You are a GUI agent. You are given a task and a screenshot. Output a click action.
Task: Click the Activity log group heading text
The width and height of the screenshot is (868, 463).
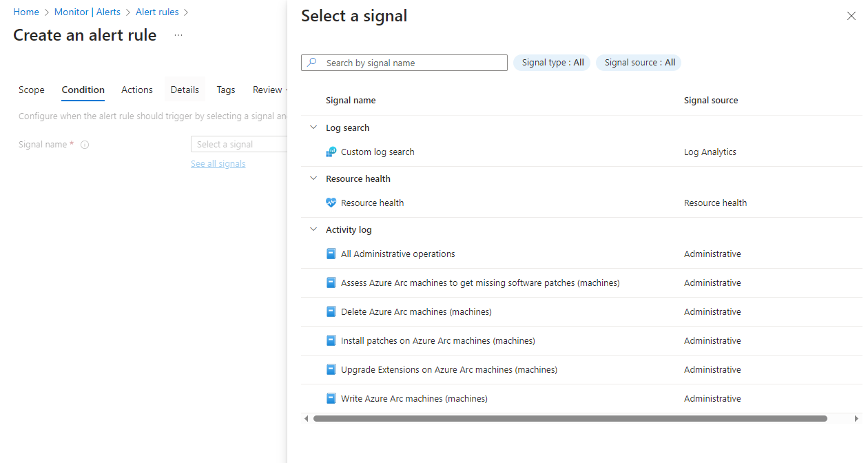click(x=349, y=229)
